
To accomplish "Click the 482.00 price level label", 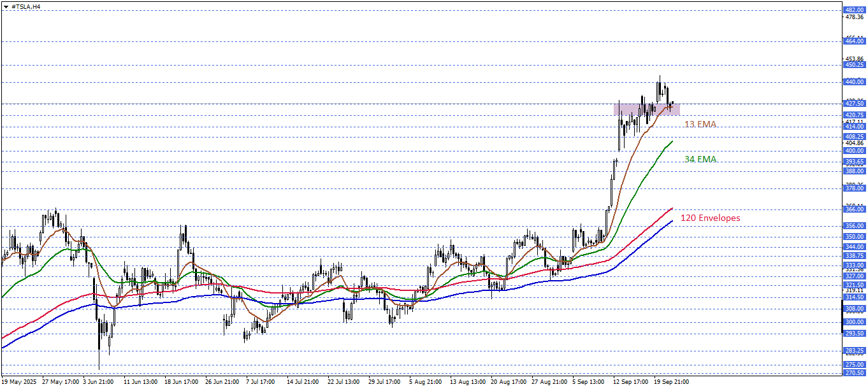I will (x=853, y=10).
